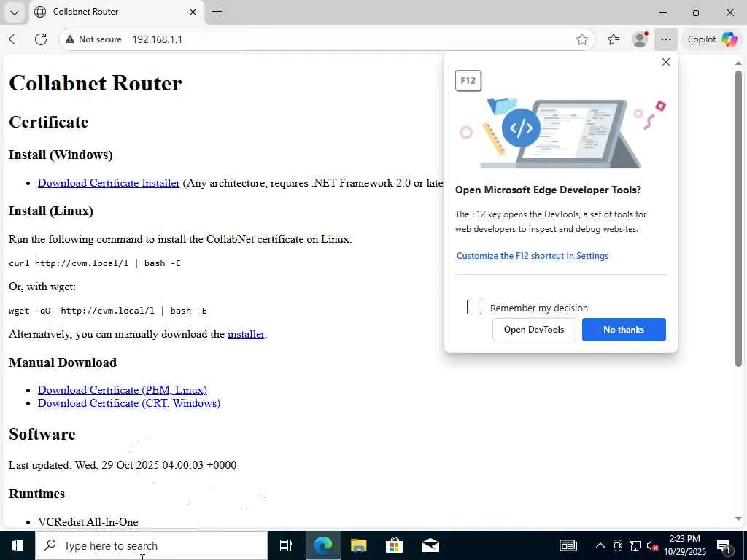The image size is (747, 560).
Task: Click the Runtimes heading
Action: pos(36,494)
